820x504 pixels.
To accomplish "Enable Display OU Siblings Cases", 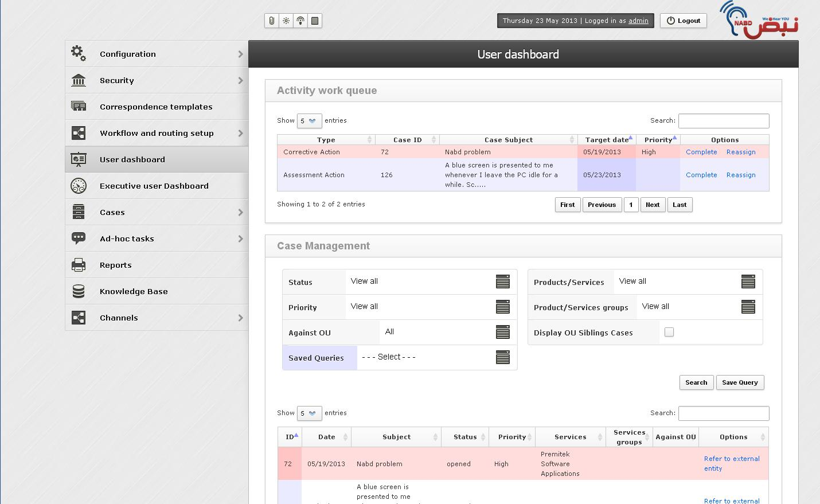I will pyautogui.click(x=669, y=332).
